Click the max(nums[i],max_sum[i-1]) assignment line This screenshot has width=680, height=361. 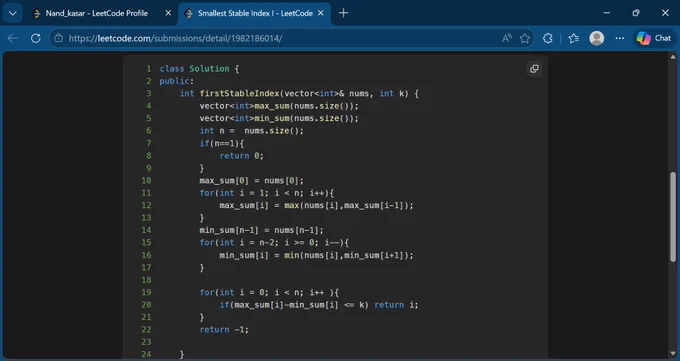pyautogui.click(x=317, y=205)
